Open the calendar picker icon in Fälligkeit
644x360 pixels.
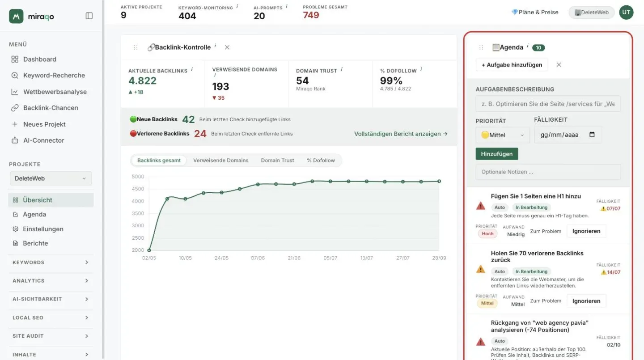[x=592, y=135]
